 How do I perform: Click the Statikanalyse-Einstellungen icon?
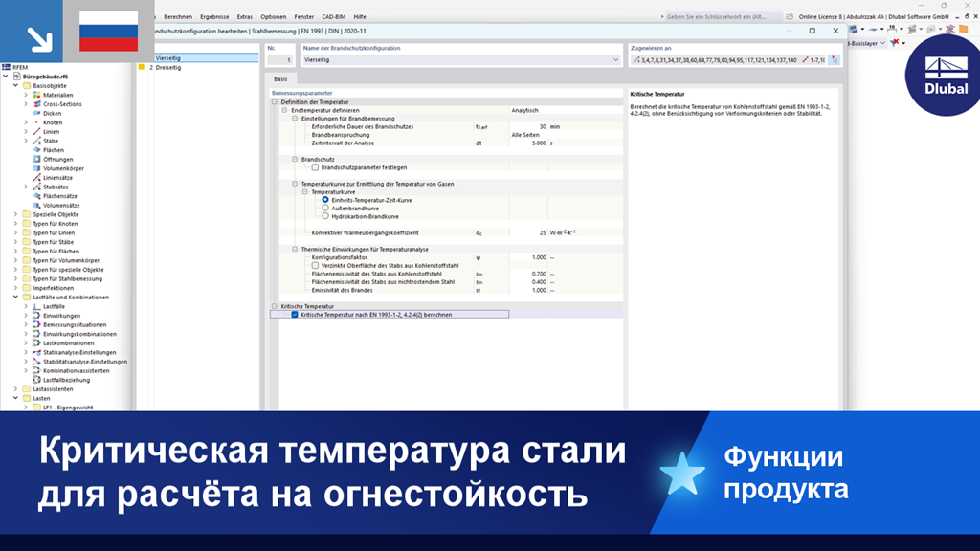tap(37, 352)
